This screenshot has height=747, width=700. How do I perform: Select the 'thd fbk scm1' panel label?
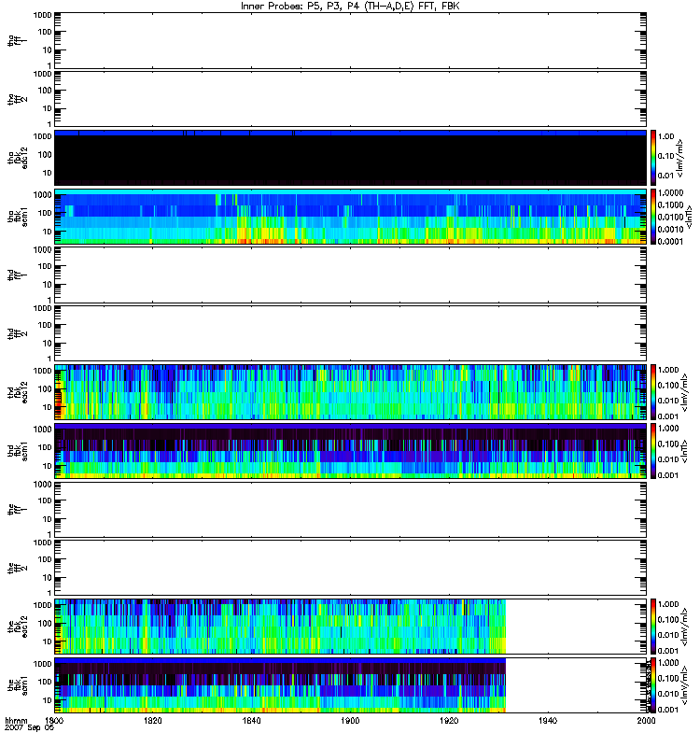17,451
